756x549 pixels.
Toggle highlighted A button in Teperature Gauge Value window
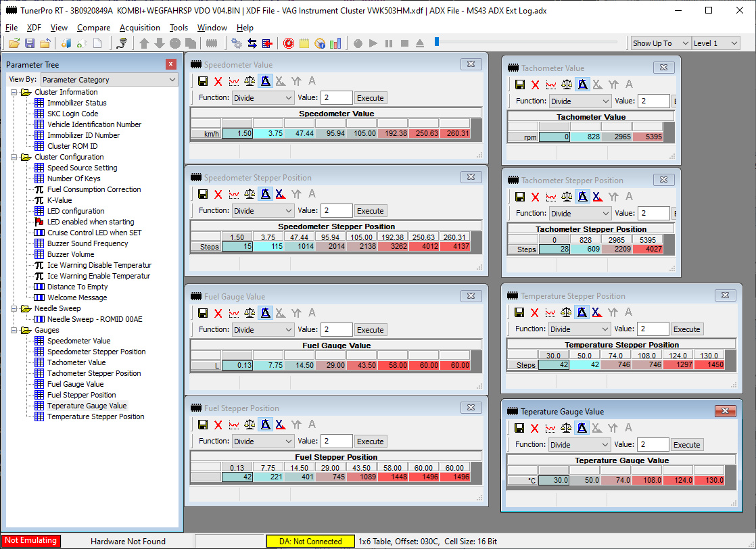click(582, 428)
